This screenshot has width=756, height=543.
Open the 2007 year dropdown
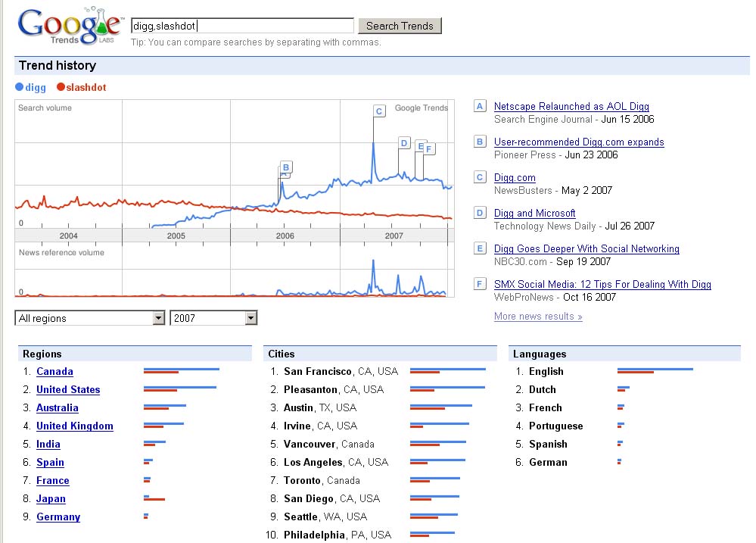point(213,318)
